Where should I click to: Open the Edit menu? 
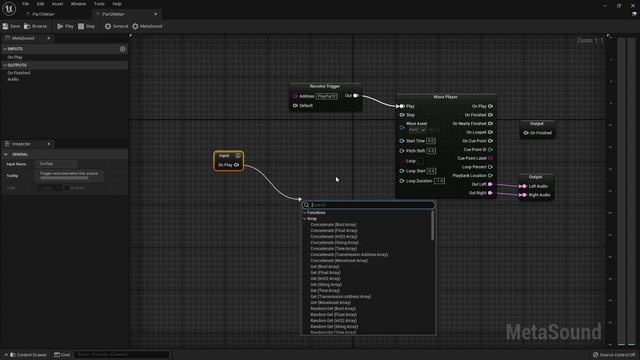[x=40, y=4]
